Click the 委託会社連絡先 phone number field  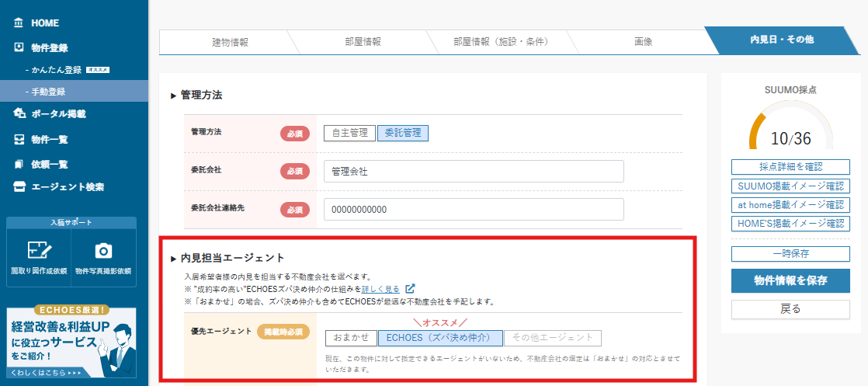[x=474, y=210]
